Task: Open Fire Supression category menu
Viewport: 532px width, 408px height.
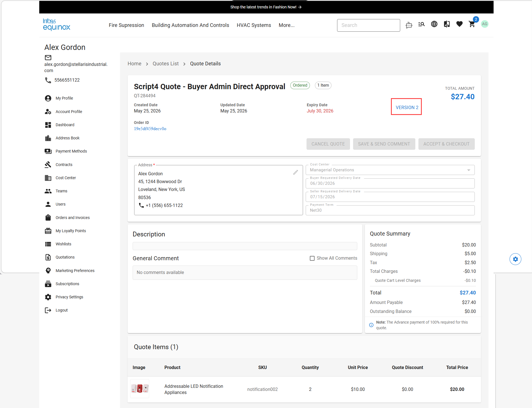Action: (x=126, y=25)
